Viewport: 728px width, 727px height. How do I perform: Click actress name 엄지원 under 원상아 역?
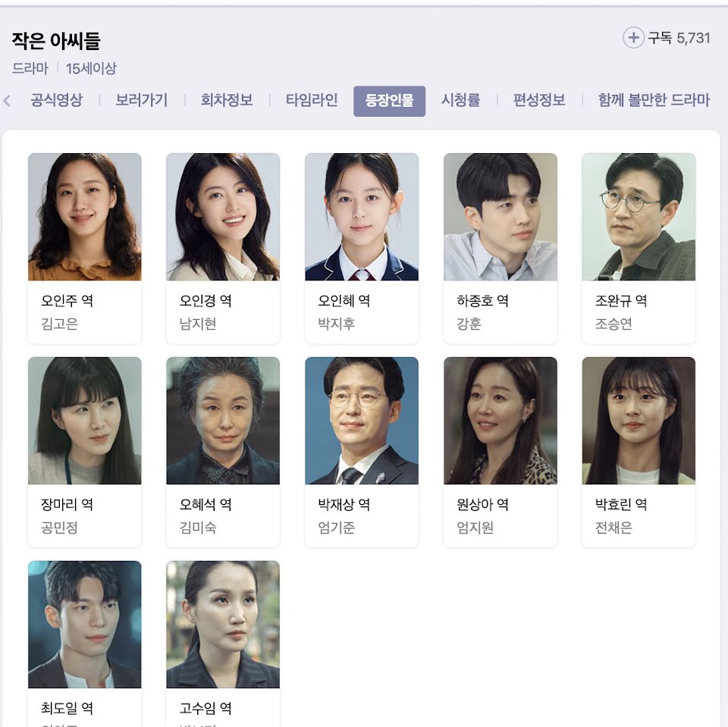[x=475, y=528]
